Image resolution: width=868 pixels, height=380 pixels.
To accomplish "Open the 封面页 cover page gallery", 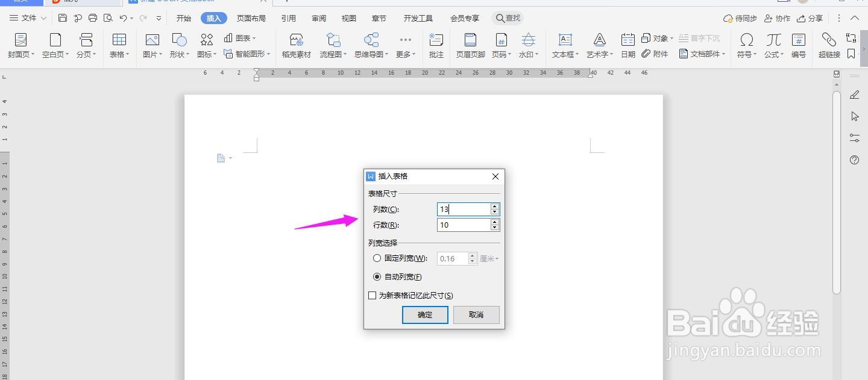I will pos(20,46).
